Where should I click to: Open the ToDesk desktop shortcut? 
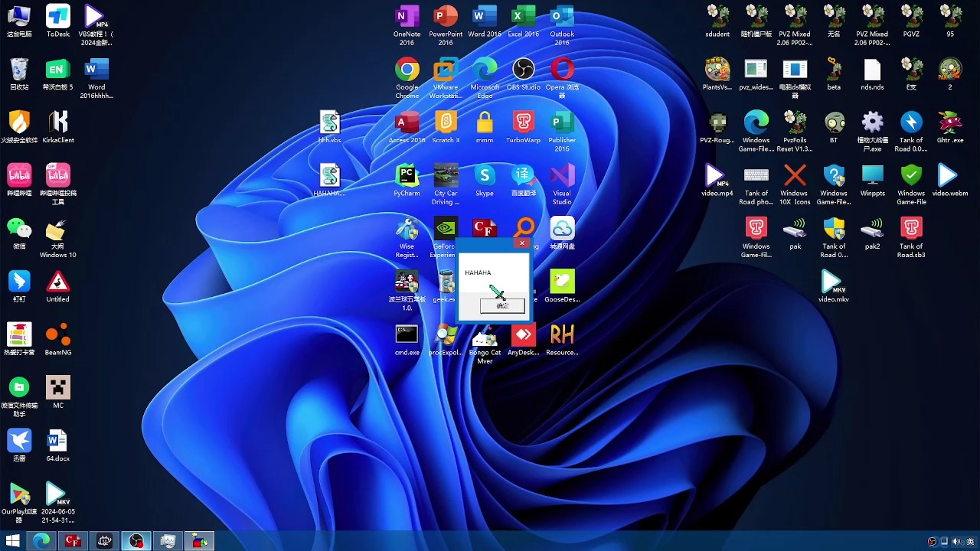click(58, 21)
